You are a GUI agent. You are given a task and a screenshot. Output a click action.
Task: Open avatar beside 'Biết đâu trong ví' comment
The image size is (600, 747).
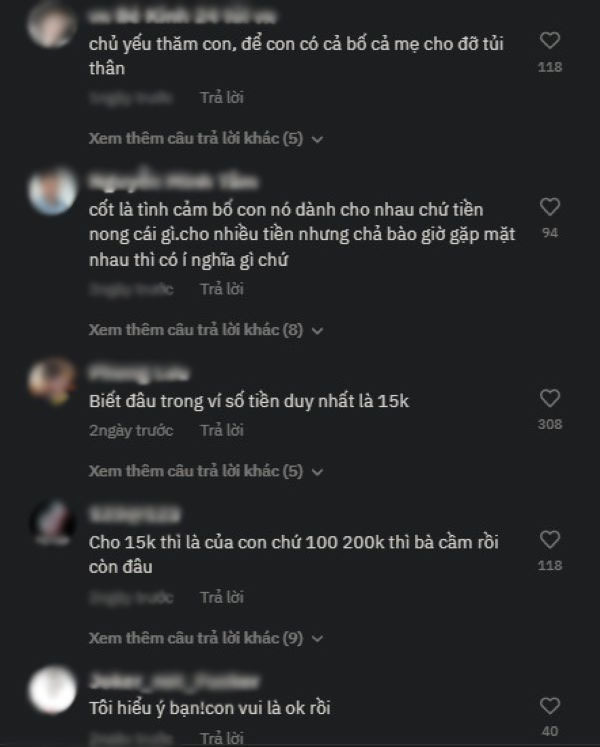[52, 382]
